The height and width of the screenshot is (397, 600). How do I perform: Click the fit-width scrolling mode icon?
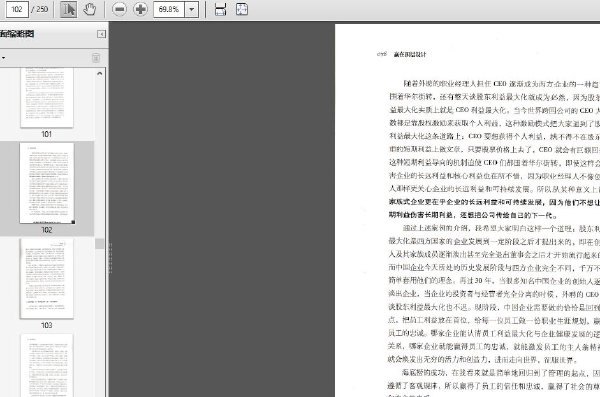pyautogui.click(x=220, y=9)
